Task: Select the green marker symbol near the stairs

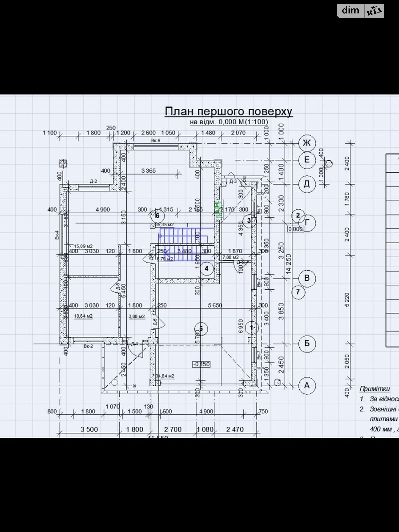Action: pyautogui.click(x=218, y=210)
